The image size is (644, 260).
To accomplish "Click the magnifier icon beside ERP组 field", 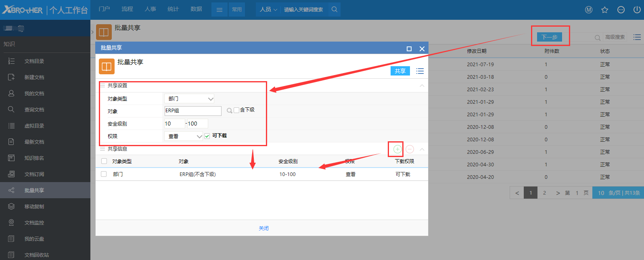I will [x=229, y=111].
